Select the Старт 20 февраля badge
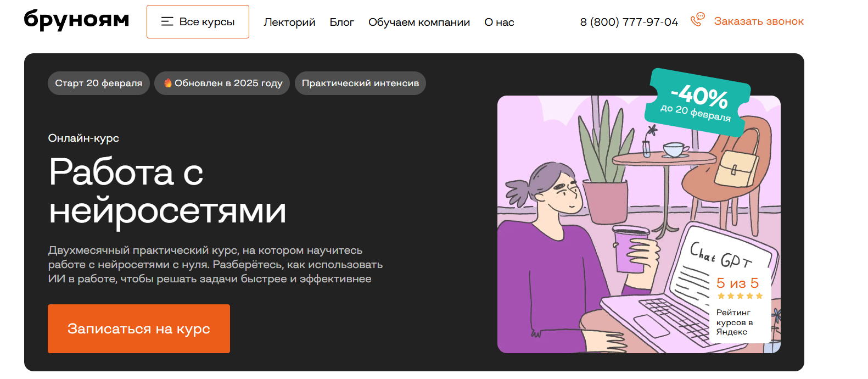 tap(99, 83)
